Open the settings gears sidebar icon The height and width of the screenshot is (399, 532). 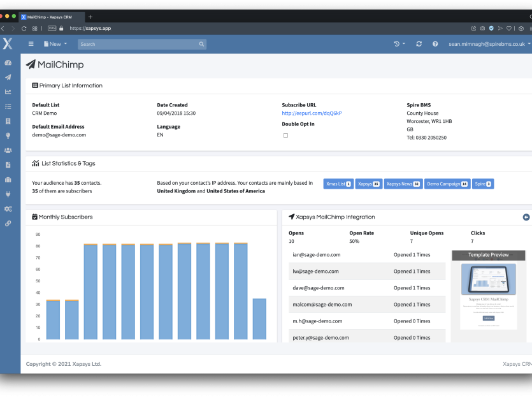[x=8, y=208]
